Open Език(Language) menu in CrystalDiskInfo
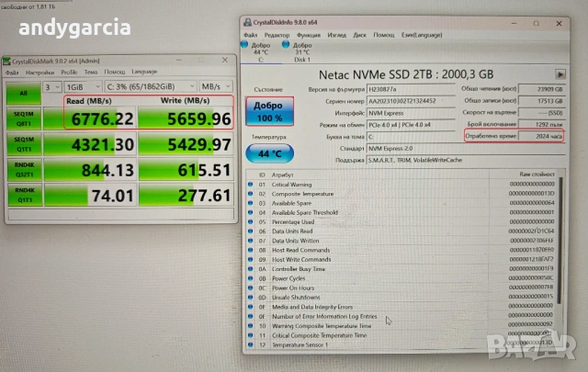Image resolution: width=588 pixels, height=372 pixels. 422,35
